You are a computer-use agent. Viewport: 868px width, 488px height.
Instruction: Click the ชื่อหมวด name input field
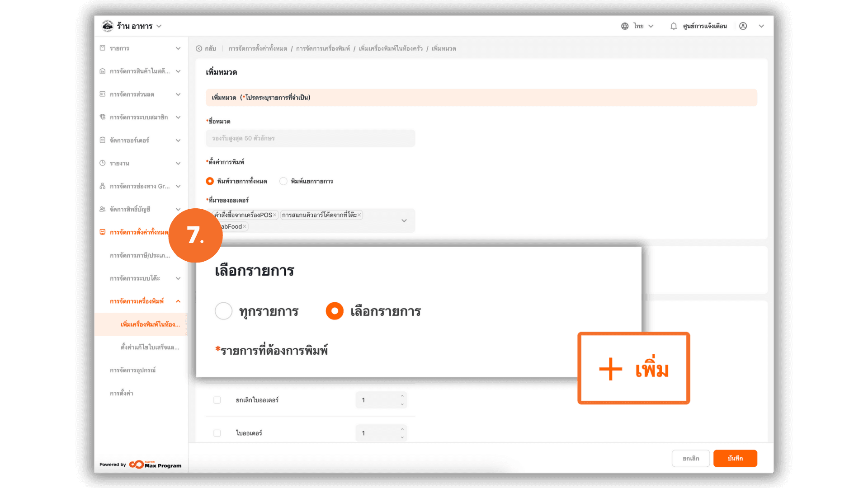(310, 138)
